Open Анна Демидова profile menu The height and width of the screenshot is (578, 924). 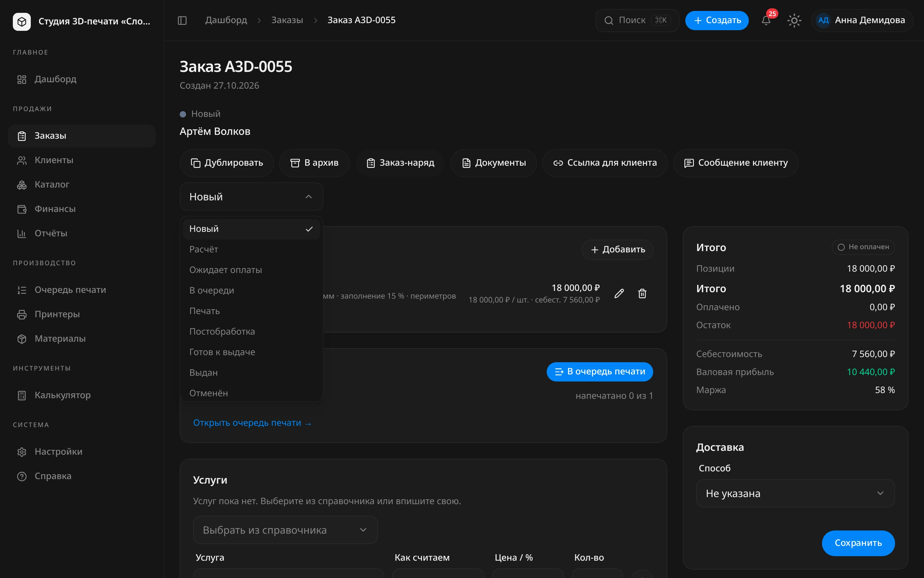(862, 20)
